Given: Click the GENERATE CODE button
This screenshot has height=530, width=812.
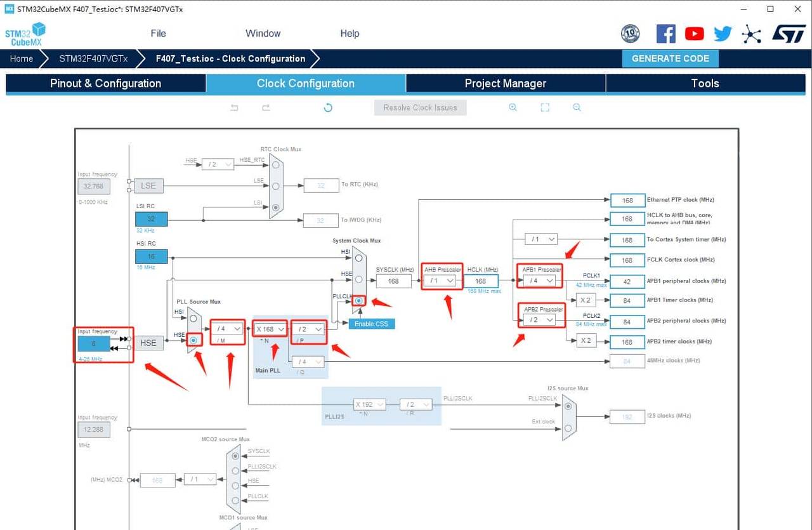Looking at the screenshot, I should click(x=670, y=58).
